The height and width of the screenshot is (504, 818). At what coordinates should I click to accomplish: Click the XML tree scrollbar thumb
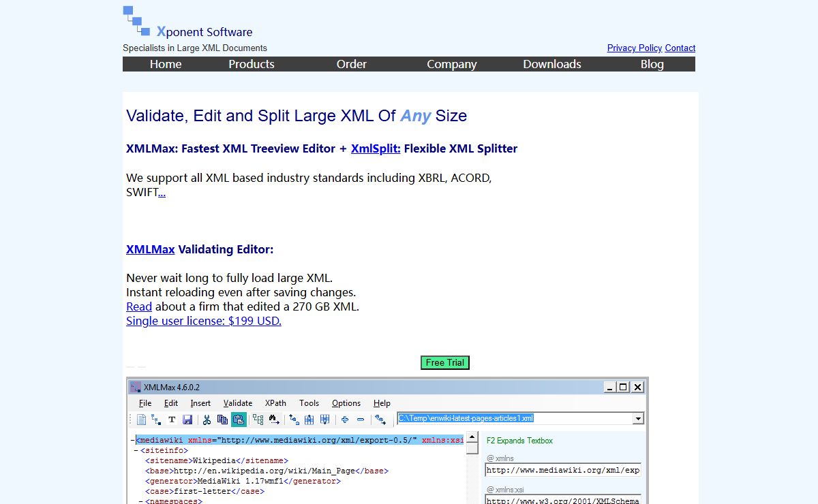pyautogui.click(x=472, y=448)
